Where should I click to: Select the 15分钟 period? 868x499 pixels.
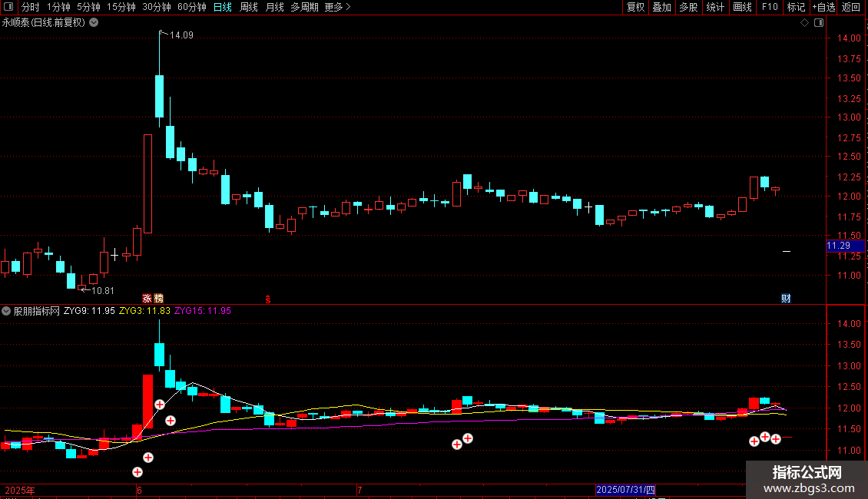point(121,7)
